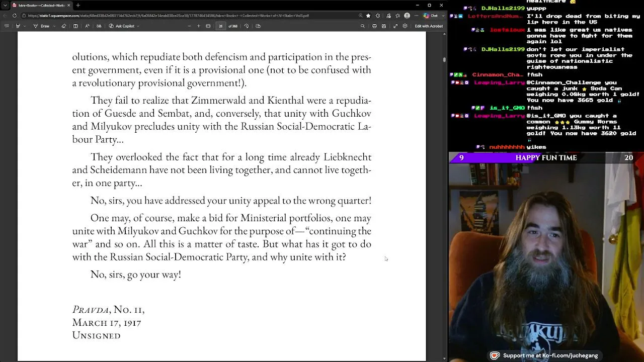The image size is (644, 362).
Task: Click chat username DJHalls2199 saying yuppp
Action: [503, 9]
